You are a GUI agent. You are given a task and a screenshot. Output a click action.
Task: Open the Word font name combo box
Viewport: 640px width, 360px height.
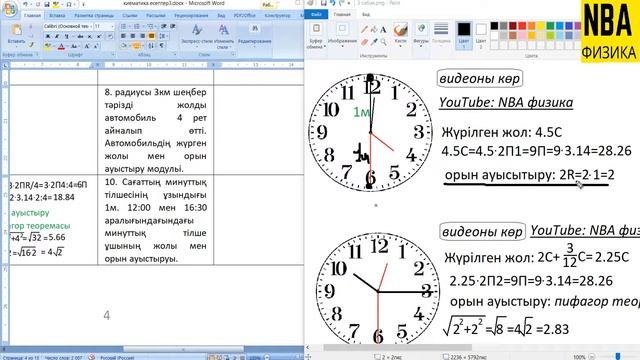point(67,26)
